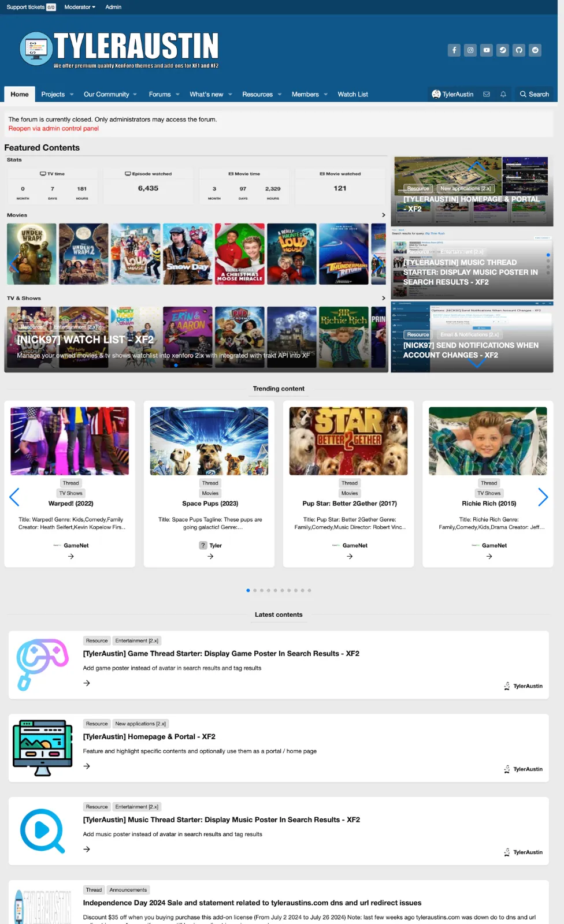Viewport: 564px width, 924px height.
Task: Expand the Movies section chevron
Action: pyautogui.click(x=384, y=215)
